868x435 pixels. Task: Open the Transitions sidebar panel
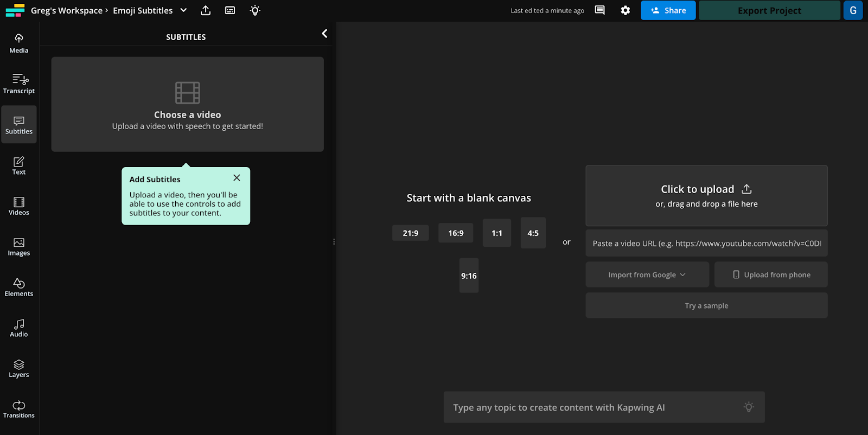pos(19,409)
